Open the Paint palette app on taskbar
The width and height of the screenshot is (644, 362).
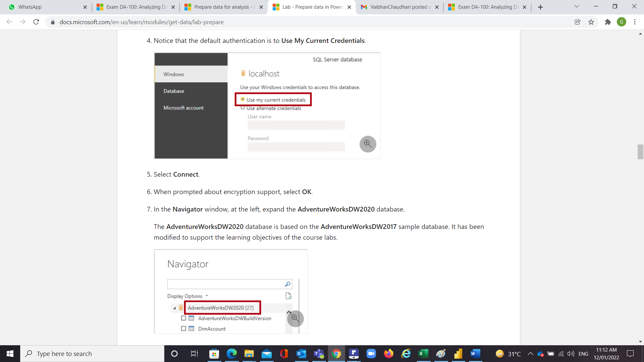441,354
